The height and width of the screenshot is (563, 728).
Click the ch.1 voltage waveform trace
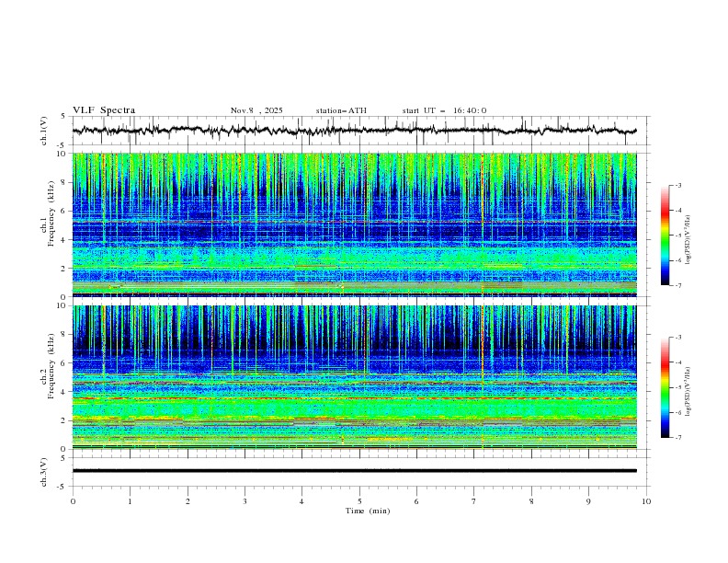pos(354,131)
